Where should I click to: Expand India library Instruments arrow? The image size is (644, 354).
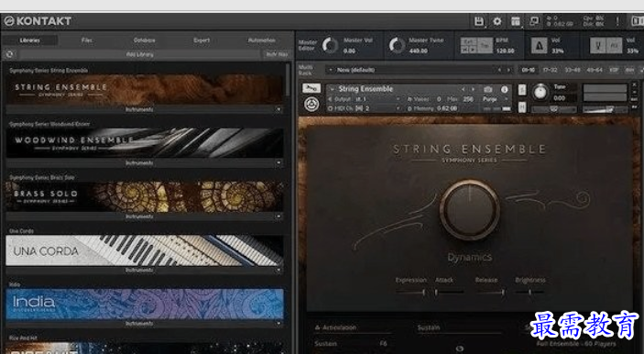[278, 324]
